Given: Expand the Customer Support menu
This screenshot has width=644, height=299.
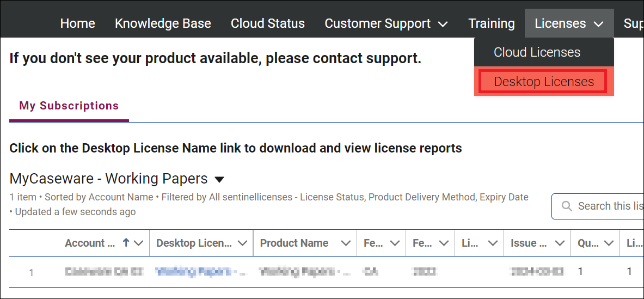Looking at the screenshot, I should (x=386, y=23).
